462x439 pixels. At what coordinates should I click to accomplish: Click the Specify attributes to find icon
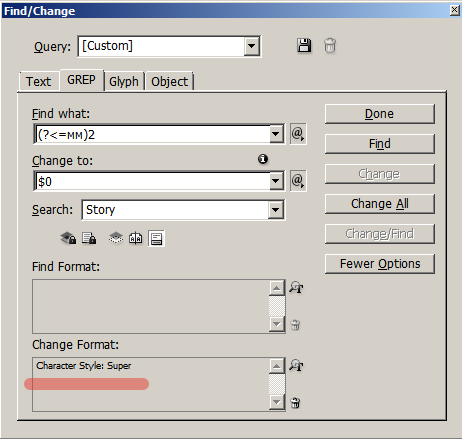[296, 287]
